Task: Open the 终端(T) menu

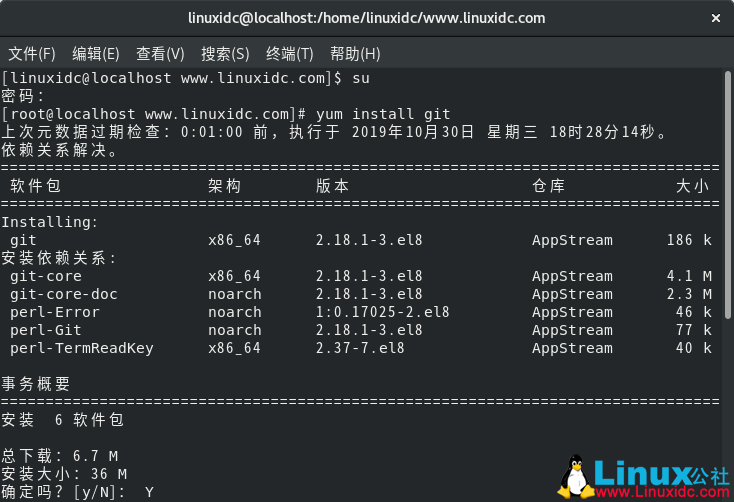Action: point(290,53)
